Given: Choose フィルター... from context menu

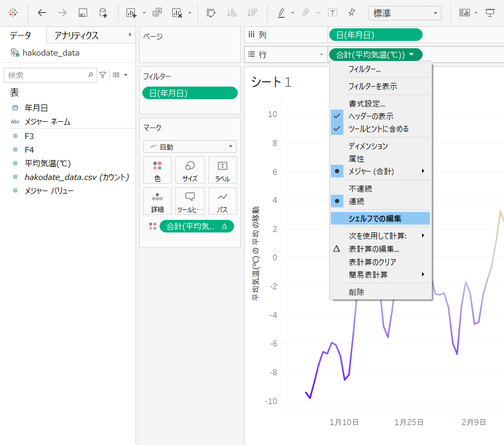Looking at the screenshot, I should tap(380, 69).
